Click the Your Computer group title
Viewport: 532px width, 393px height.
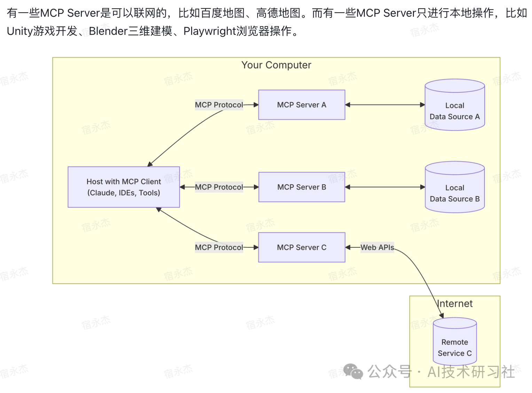[276, 65]
